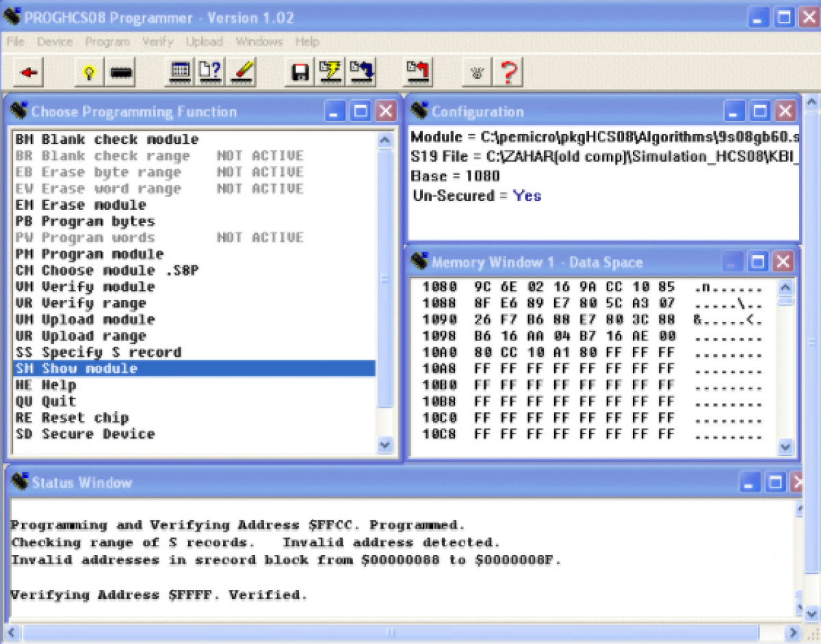821x644 pixels.
Task: Select 'SD Secure Device' function
Action: tap(85, 434)
